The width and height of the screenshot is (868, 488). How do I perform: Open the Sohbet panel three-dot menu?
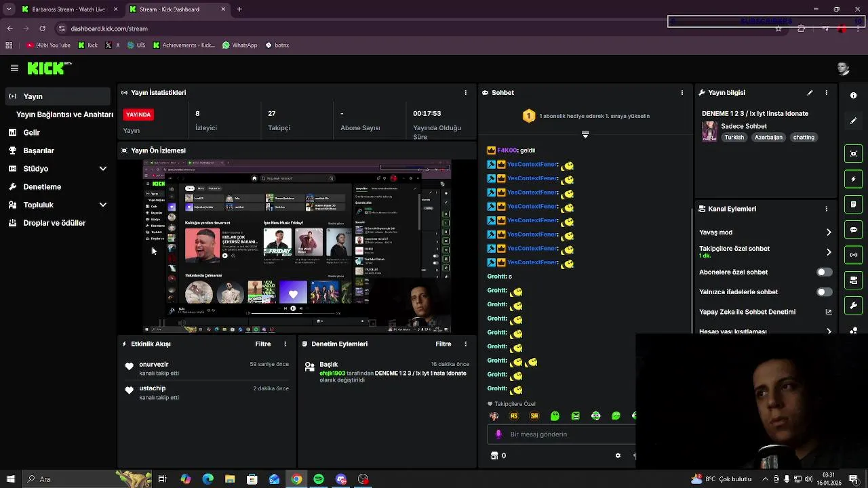(682, 93)
